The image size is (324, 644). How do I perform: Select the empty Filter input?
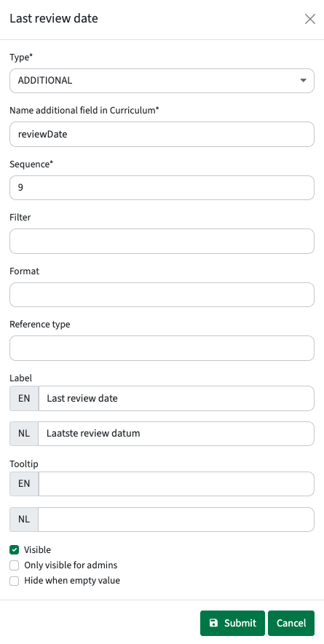[162, 241]
